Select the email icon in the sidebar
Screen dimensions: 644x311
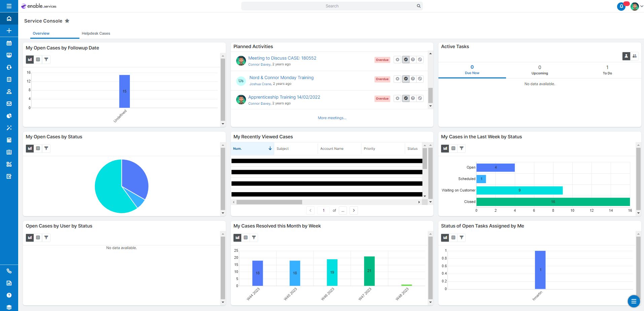coord(9,104)
